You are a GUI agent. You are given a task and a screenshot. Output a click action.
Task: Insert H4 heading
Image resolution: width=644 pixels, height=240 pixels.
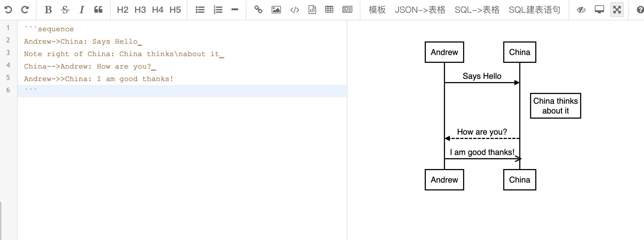(158, 10)
